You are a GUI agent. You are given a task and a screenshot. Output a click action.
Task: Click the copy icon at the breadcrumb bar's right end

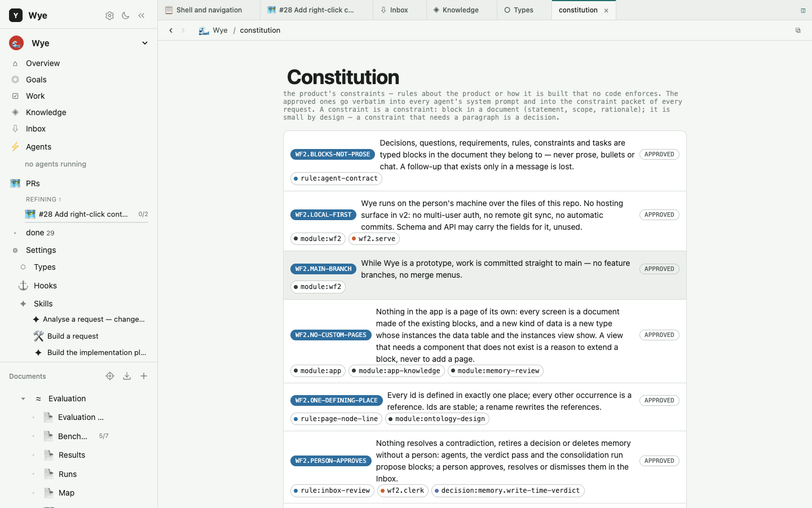[x=798, y=30]
